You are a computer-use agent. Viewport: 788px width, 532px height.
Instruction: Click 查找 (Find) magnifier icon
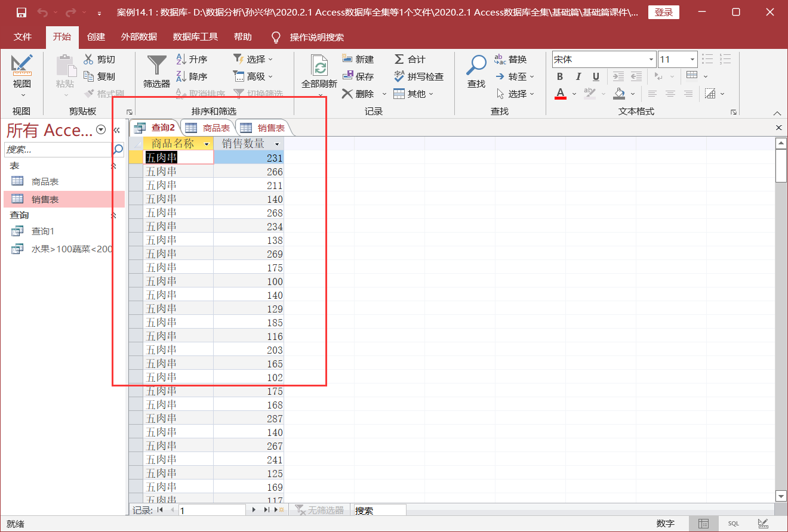coord(476,64)
